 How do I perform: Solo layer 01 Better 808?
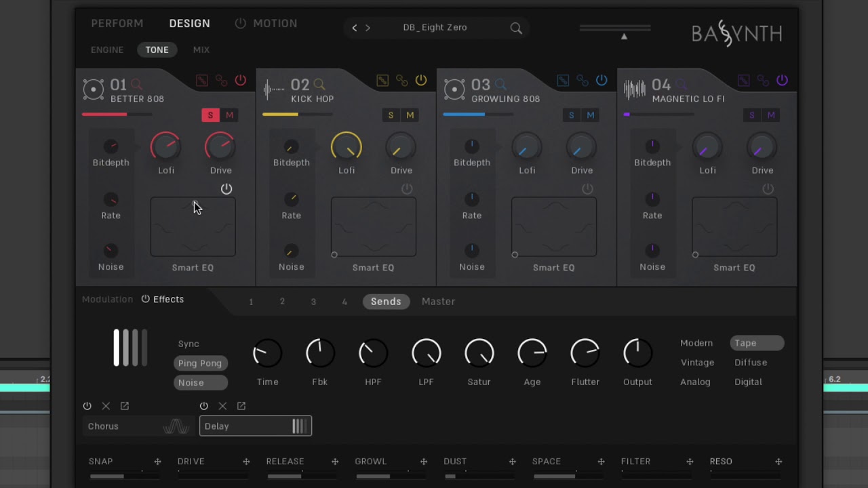pyautogui.click(x=210, y=115)
